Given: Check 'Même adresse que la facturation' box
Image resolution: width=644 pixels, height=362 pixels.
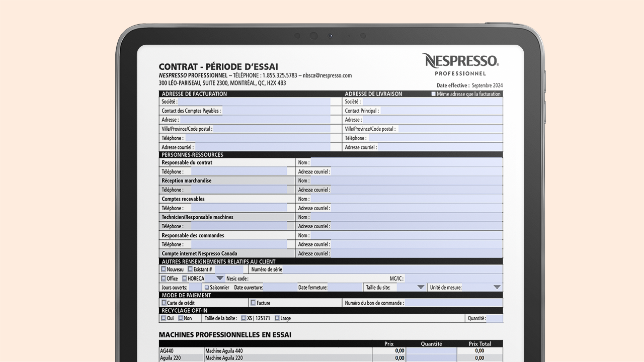Looking at the screenshot, I should [434, 94].
